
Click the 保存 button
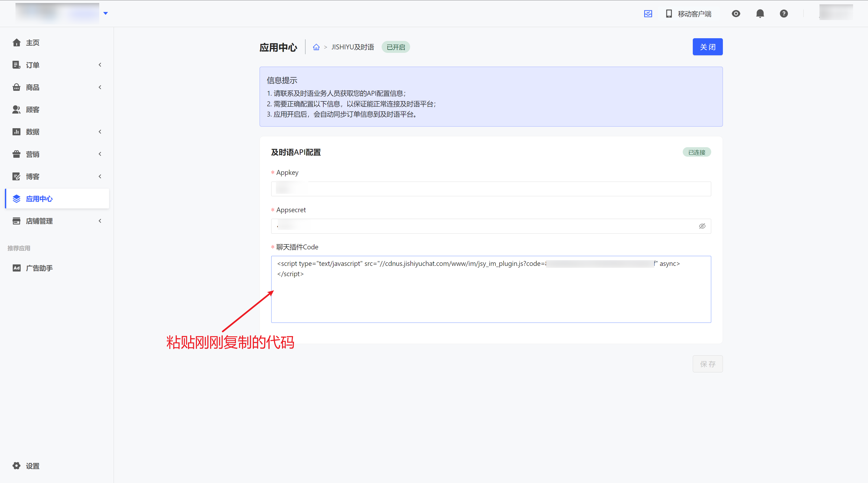(x=707, y=364)
